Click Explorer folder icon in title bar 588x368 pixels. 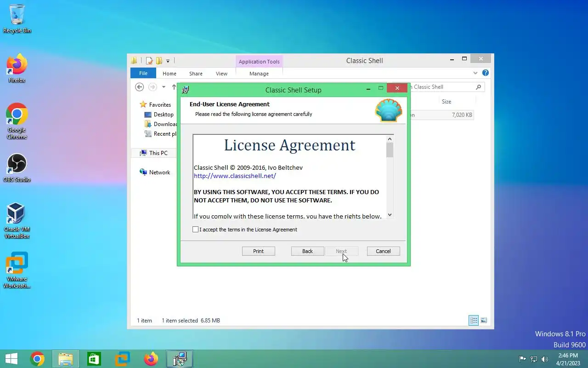tap(134, 61)
